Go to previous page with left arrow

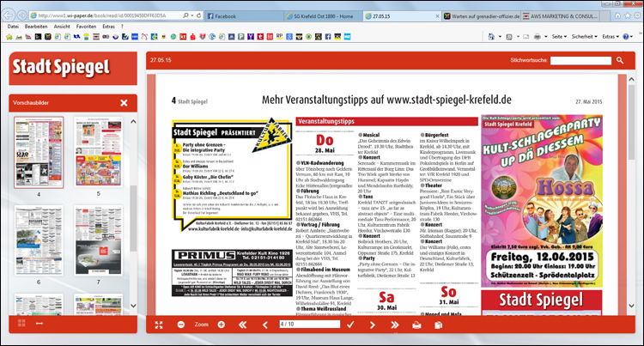tap(265, 325)
